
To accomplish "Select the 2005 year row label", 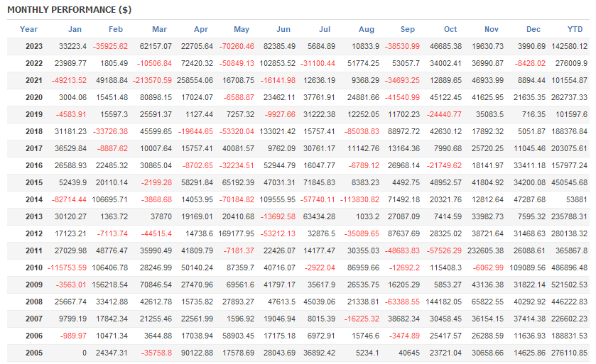I will 33,353.
